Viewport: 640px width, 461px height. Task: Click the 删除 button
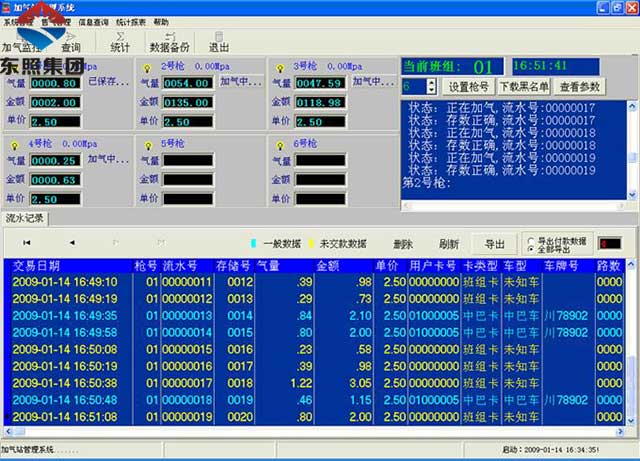[403, 244]
